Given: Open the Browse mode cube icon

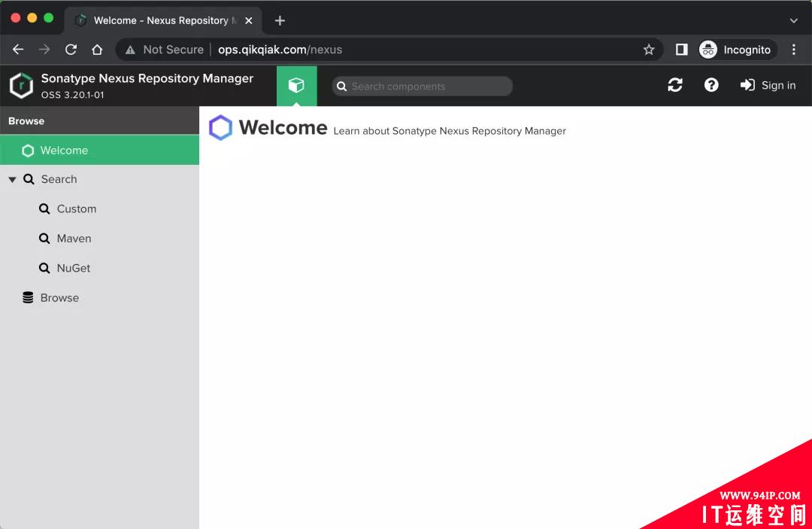Looking at the screenshot, I should [x=296, y=86].
